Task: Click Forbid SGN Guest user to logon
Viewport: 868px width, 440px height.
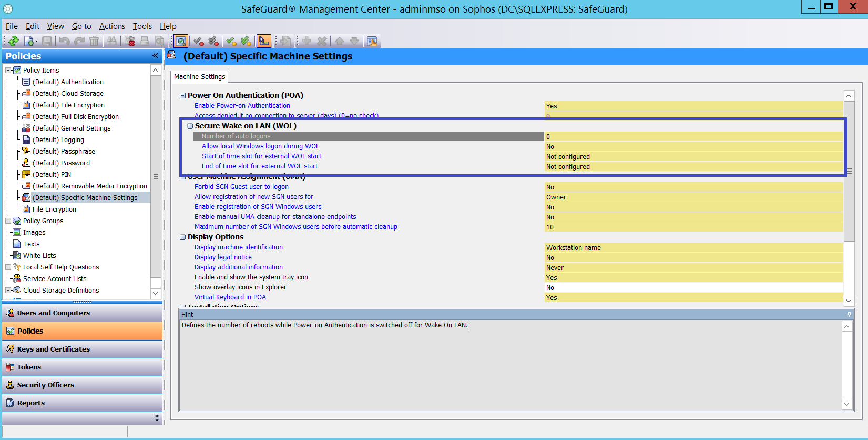Action: [x=241, y=187]
